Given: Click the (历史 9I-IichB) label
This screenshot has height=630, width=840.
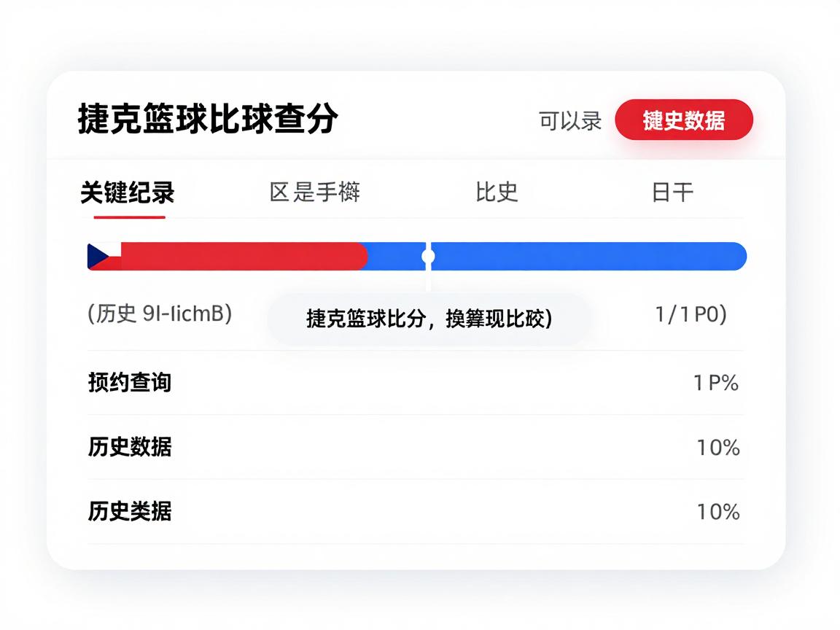Looking at the screenshot, I should click(x=160, y=314).
